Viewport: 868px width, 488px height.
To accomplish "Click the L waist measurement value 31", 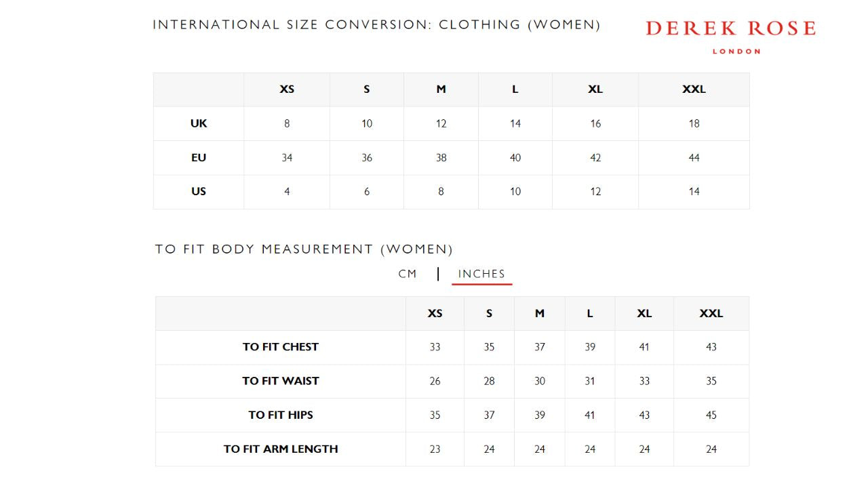I will point(590,381).
